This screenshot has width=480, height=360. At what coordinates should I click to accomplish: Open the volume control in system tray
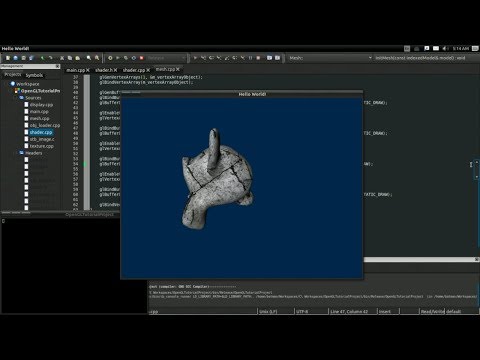445,49
